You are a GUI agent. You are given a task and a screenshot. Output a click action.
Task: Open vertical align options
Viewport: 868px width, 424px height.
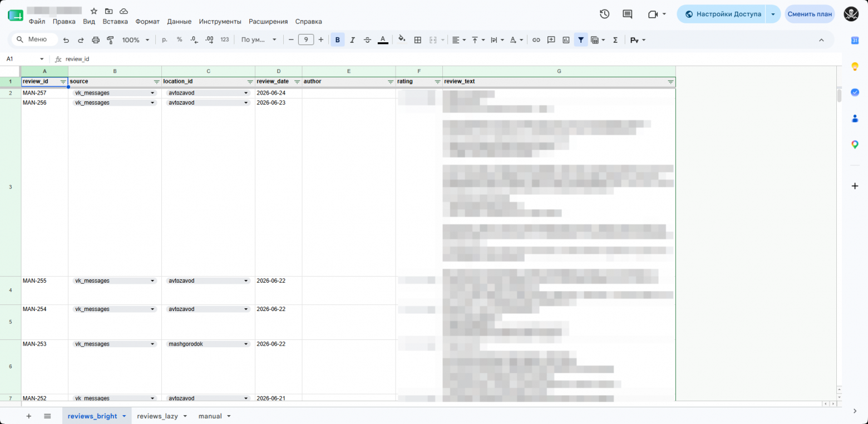[x=478, y=40]
